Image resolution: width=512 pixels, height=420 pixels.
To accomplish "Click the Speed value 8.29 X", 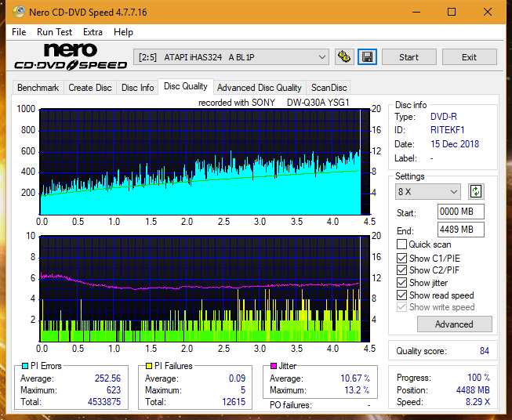I will tap(478, 402).
